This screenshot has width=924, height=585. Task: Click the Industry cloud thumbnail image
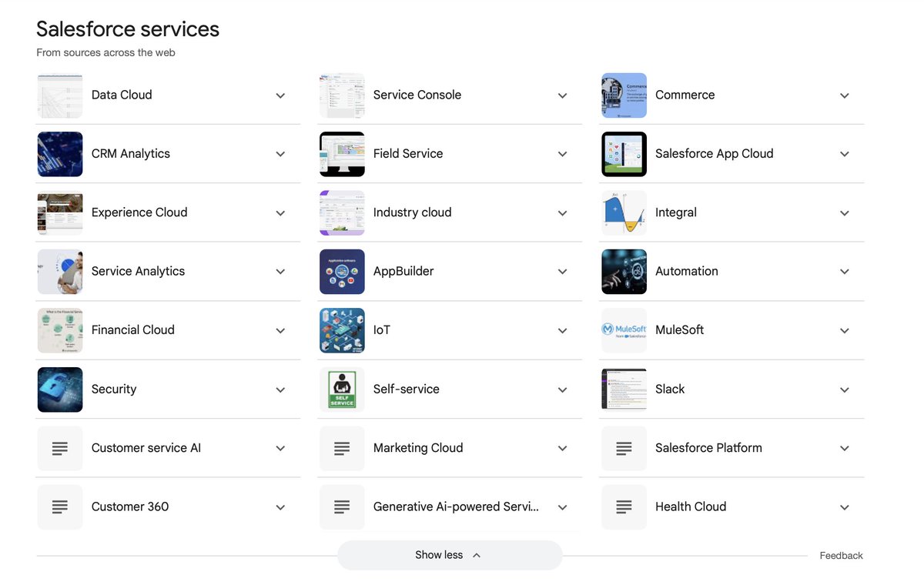(342, 213)
